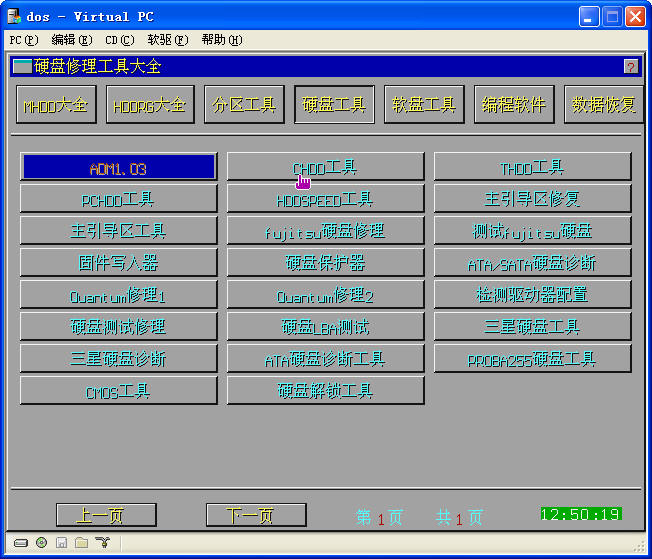
Task: Launch PROBA255硬盘工具
Action: coord(533,359)
